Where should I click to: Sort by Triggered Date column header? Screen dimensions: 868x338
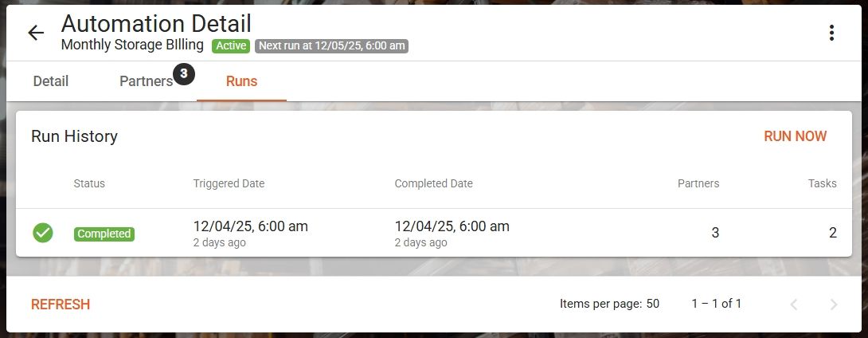(x=229, y=183)
